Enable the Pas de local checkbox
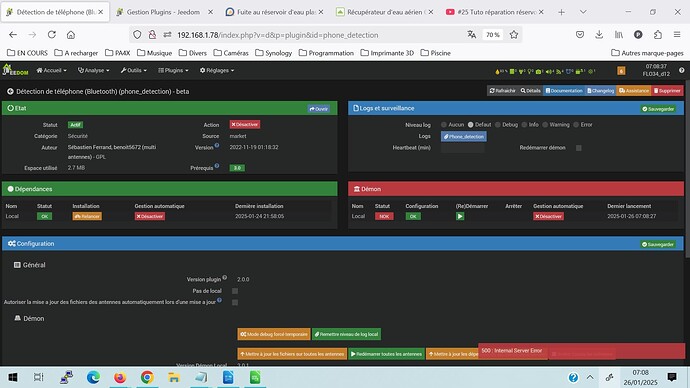 pyautogui.click(x=235, y=291)
